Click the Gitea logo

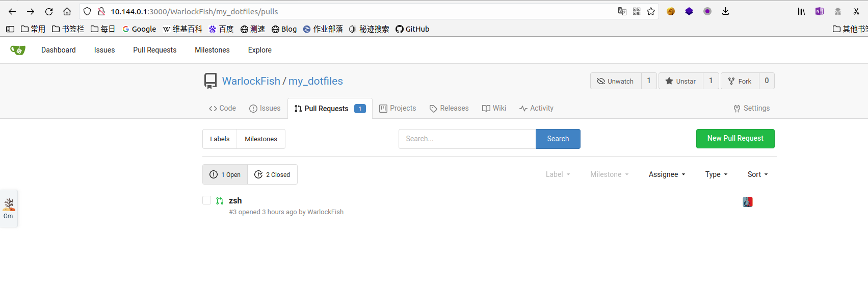click(x=18, y=50)
